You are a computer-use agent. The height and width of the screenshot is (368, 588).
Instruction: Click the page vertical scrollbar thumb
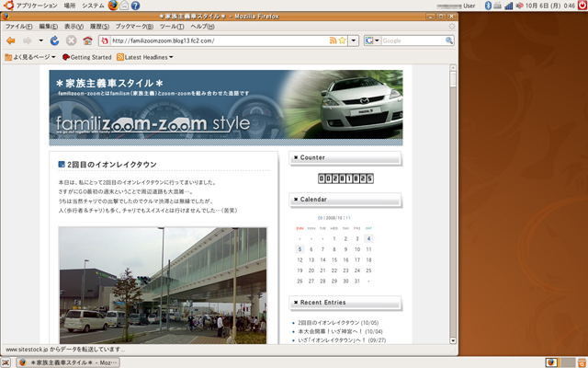pos(453,79)
